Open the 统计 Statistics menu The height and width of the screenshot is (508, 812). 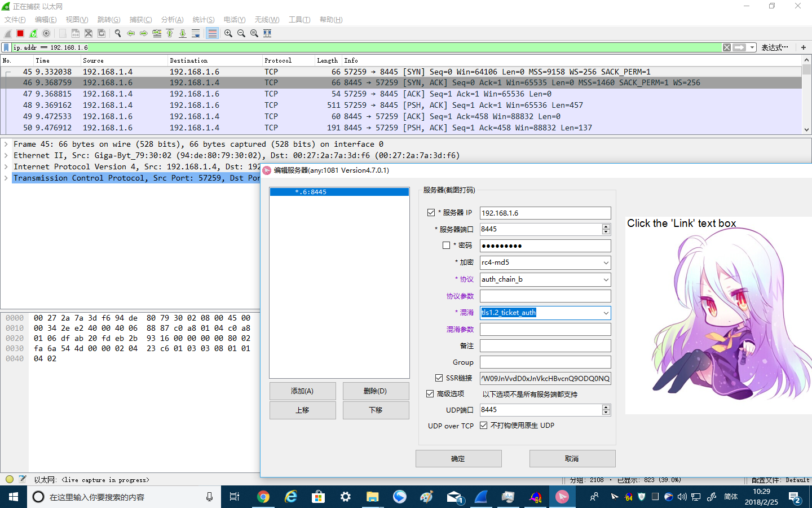[203, 19]
